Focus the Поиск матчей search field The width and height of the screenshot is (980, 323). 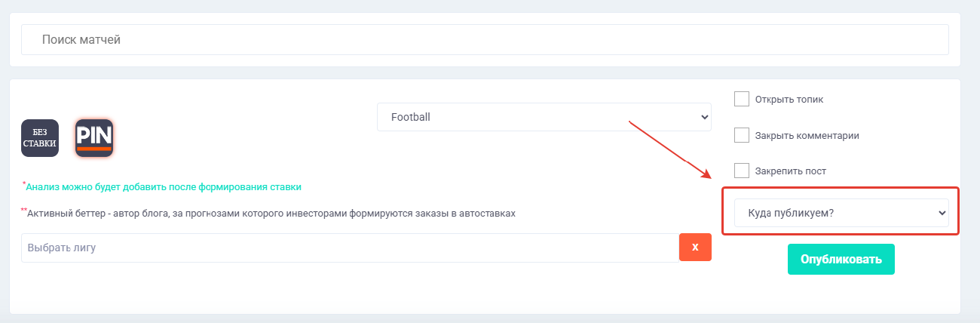pos(485,40)
